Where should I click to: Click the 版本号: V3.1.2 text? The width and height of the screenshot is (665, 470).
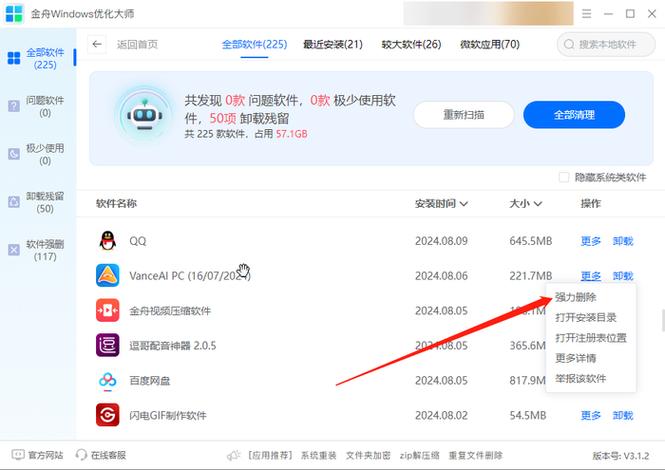click(621, 456)
